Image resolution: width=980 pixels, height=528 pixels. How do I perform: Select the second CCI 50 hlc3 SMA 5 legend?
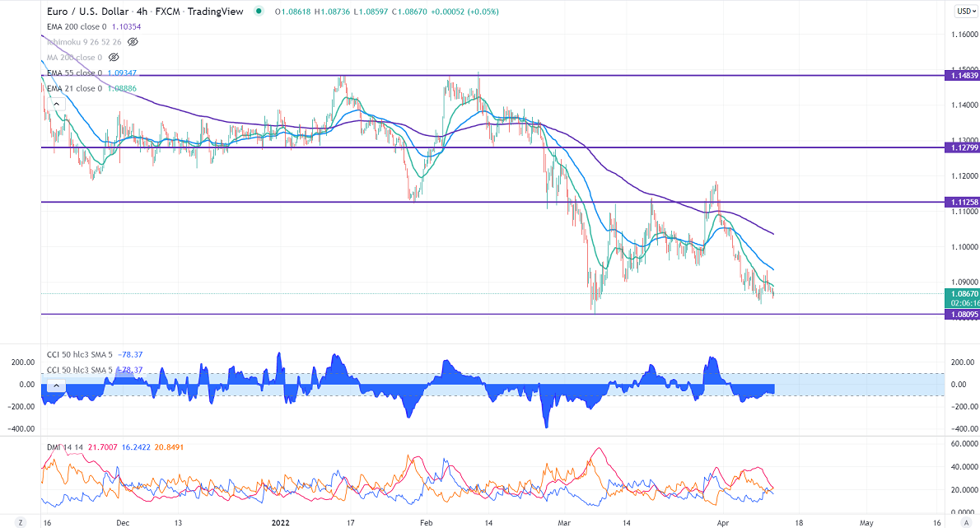coord(80,370)
